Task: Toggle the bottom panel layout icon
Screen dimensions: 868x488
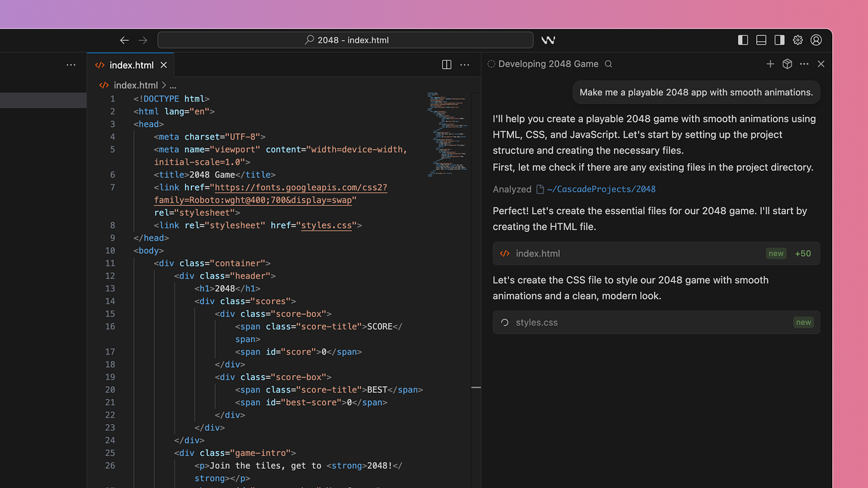Action: (x=761, y=40)
